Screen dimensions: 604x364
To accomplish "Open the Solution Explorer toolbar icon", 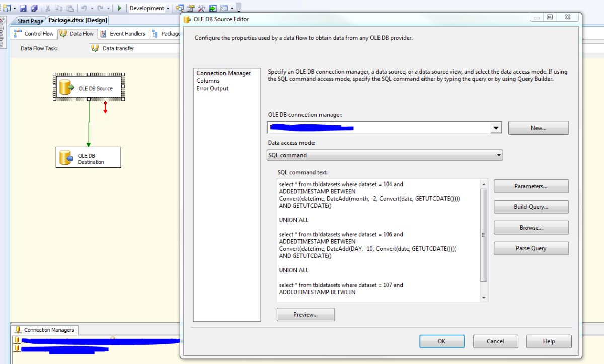I will tap(180, 8).
